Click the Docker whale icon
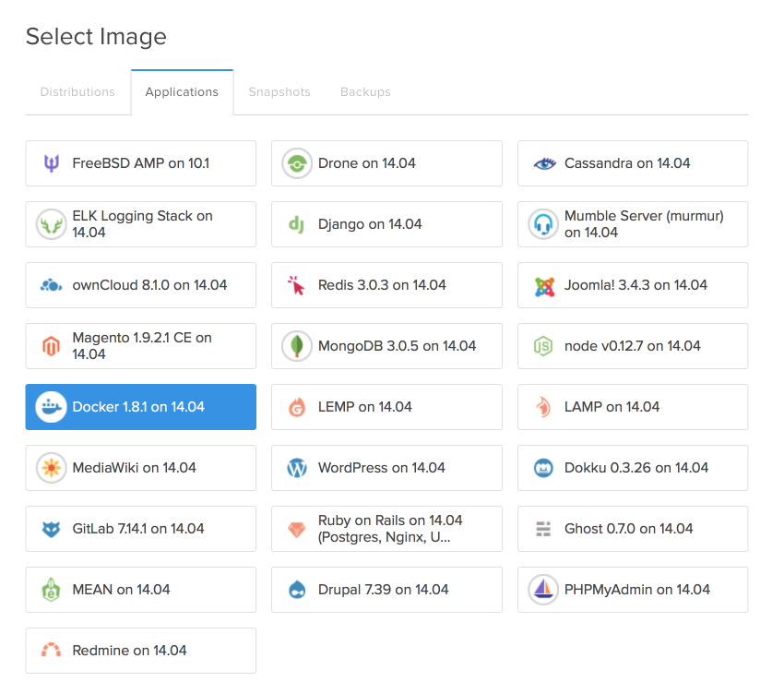The height and width of the screenshot is (682, 784). [x=51, y=407]
